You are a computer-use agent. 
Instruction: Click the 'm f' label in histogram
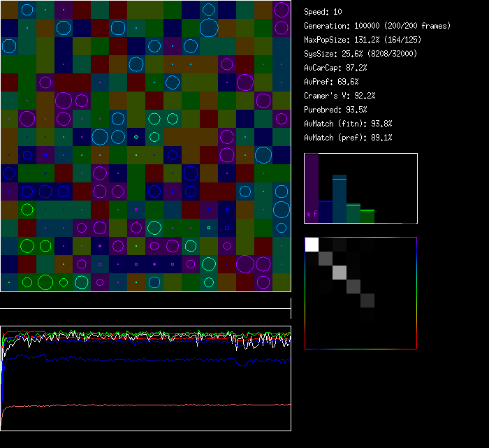pos(312,215)
